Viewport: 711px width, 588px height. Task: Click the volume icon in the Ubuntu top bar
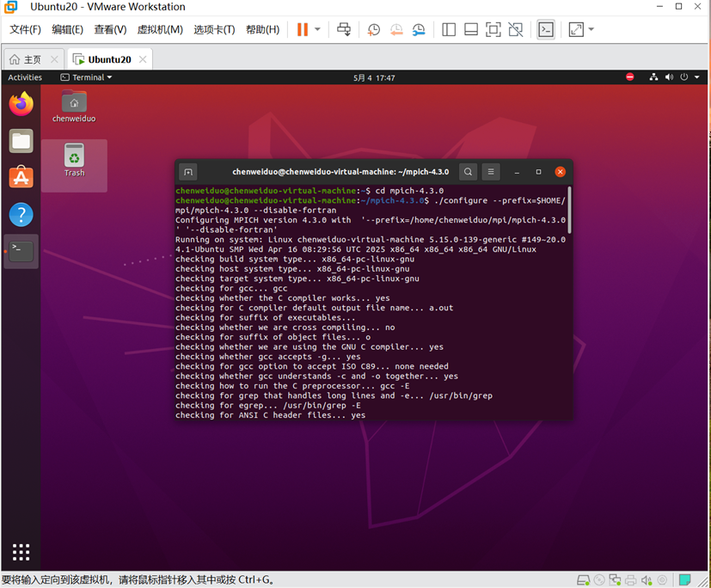(x=669, y=77)
